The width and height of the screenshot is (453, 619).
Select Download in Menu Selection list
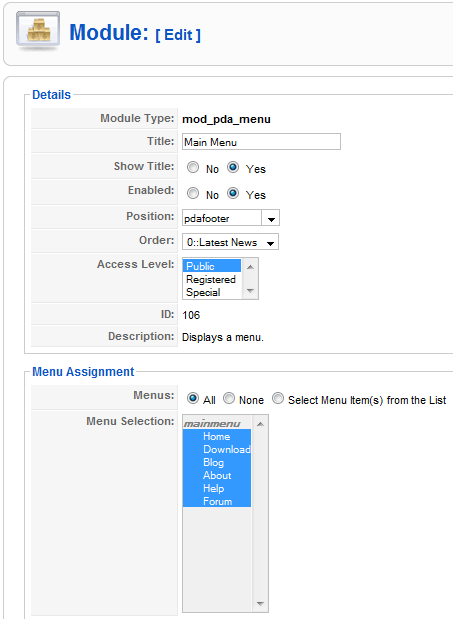[x=217, y=449]
